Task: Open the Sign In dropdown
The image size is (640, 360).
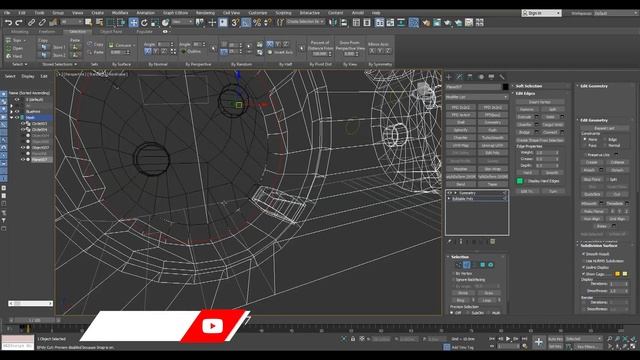Action: click(x=542, y=13)
